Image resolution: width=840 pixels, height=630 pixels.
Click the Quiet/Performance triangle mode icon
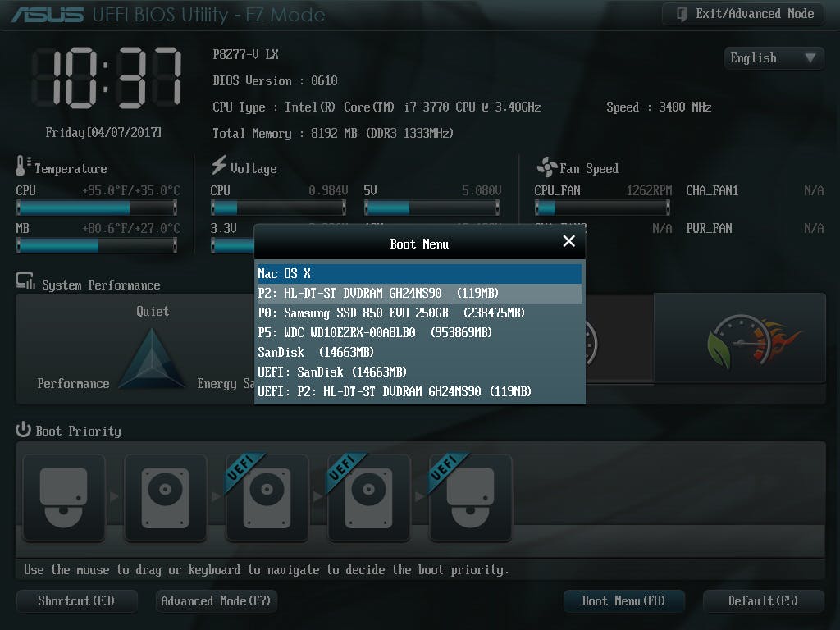[x=152, y=358]
